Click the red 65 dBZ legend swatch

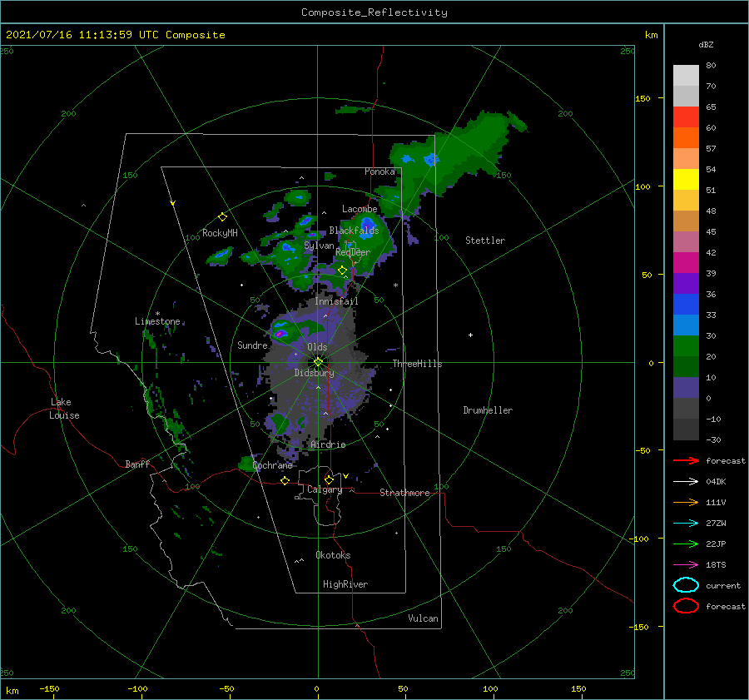(686, 117)
